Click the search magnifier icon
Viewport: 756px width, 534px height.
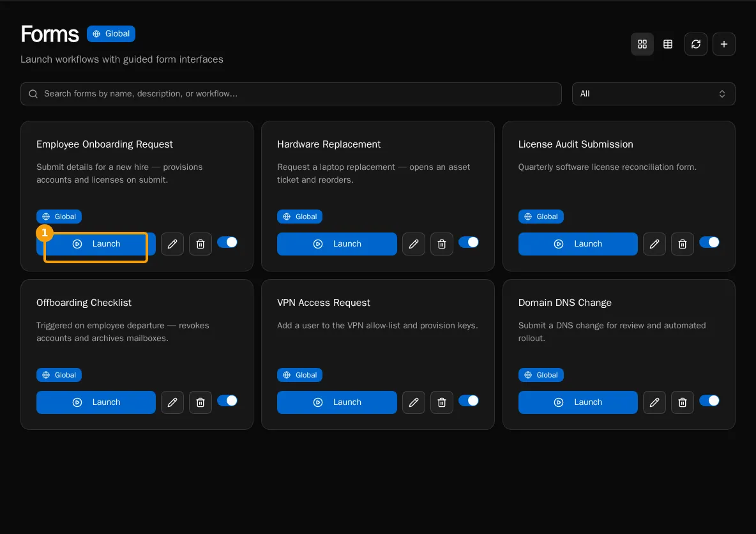click(33, 94)
